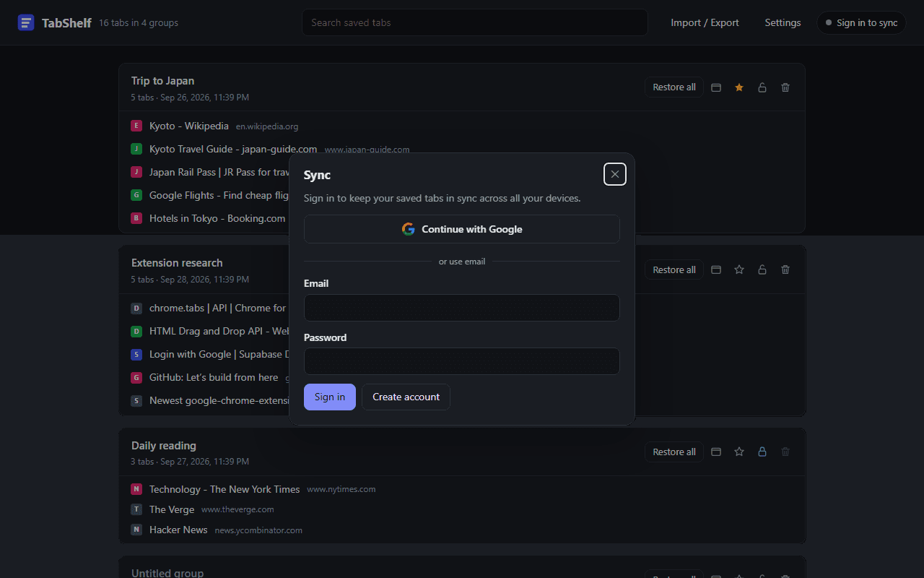Toggle lock on Trip to Japan group

(762, 87)
